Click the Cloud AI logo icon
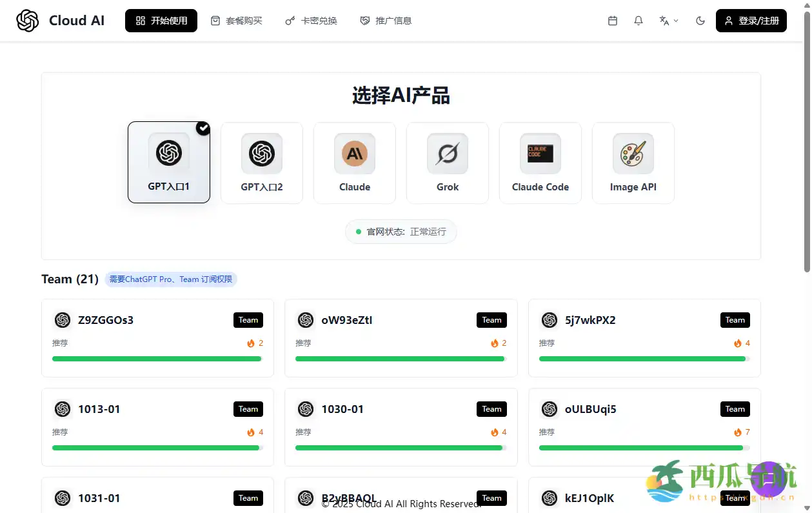This screenshot has width=812, height=513. point(26,20)
